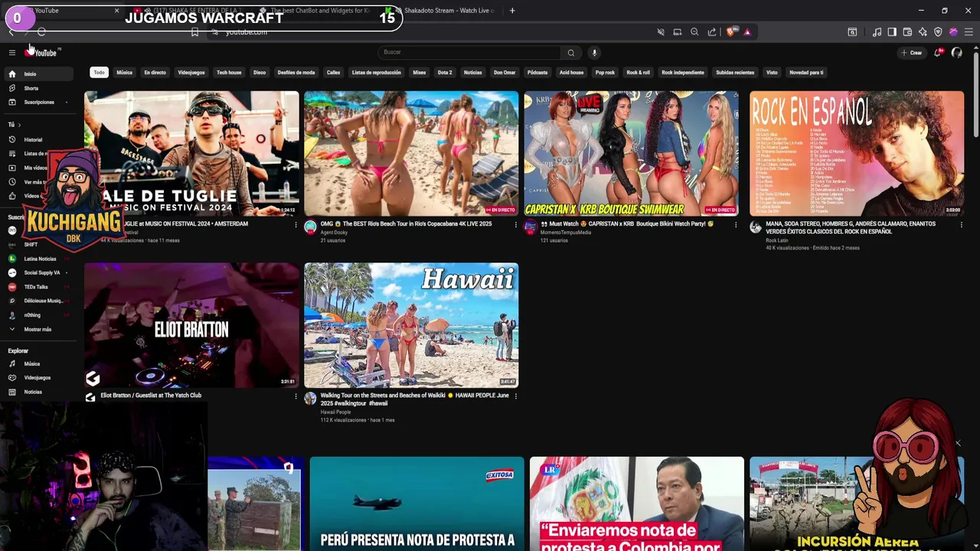
Task: Select the Dota 2 filter chip
Action: (445, 73)
